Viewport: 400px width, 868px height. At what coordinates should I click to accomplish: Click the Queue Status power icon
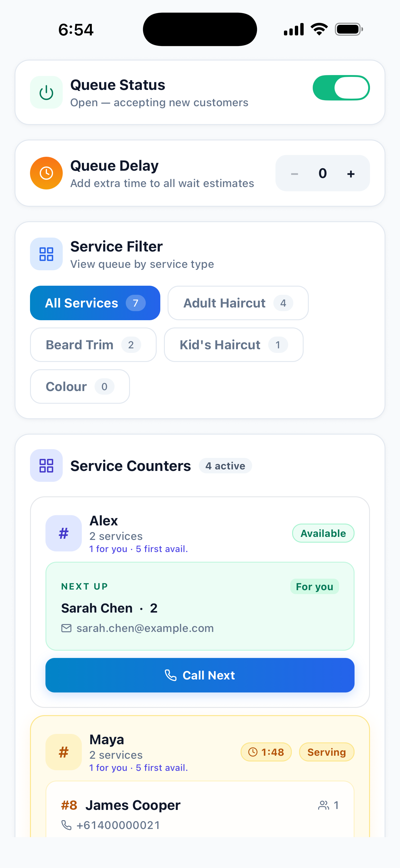[46, 92]
